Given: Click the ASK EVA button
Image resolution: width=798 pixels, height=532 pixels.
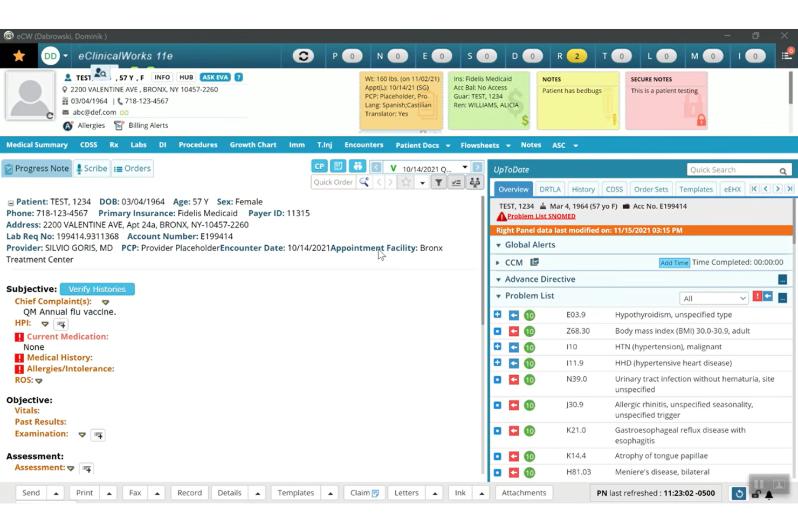Looking at the screenshot, I should (x=215, y=77).
